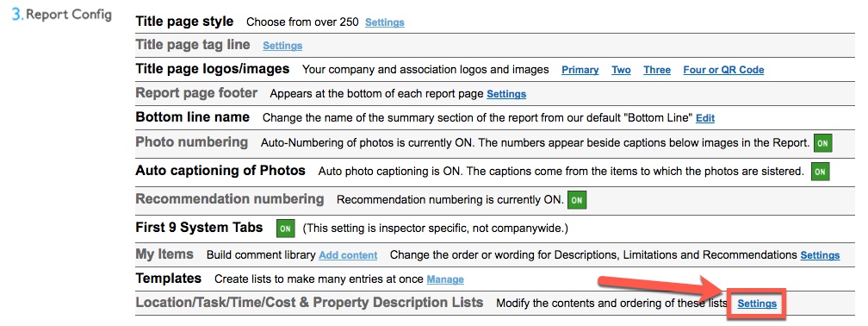Click 'Choose from over 250' text
This screenshot has height=326, width=868.
[x=303, y=22]
